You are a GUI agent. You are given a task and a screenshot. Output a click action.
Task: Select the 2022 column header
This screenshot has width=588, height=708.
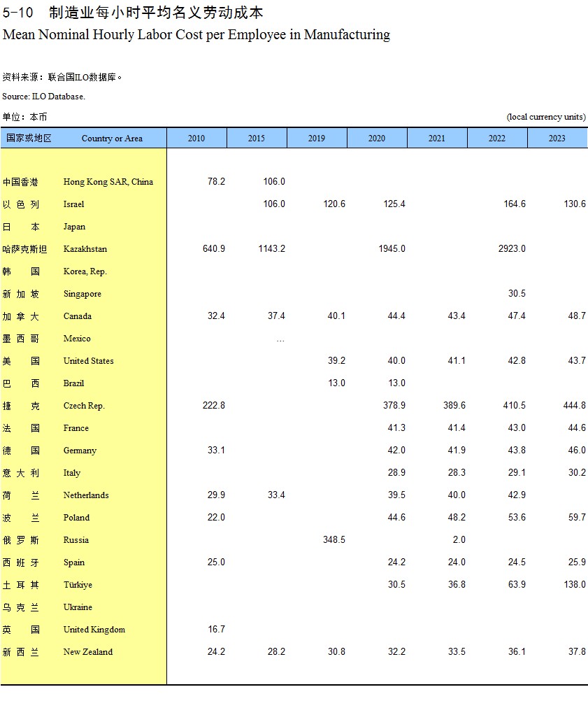pos(497,139)
